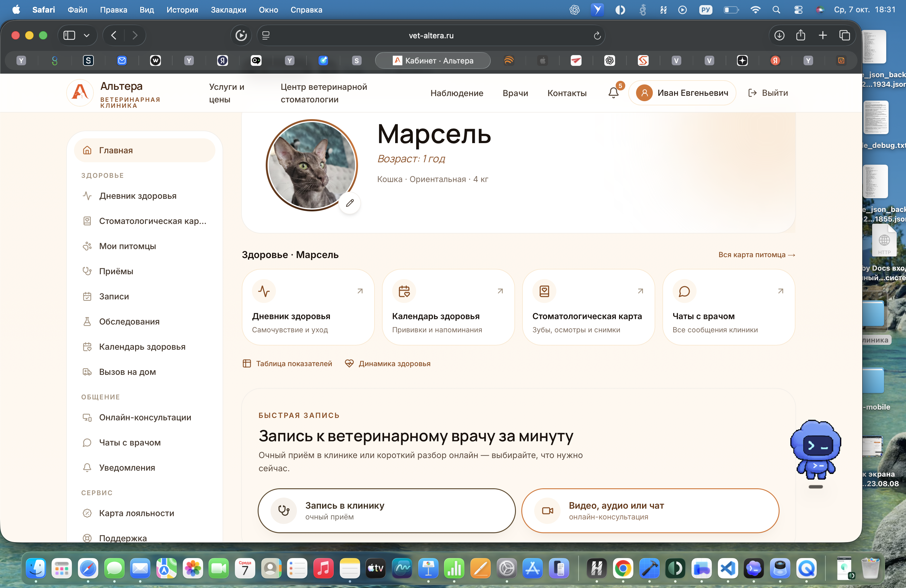
Task: Show Safari tab overview icon
Action: (x=844, y=35)
